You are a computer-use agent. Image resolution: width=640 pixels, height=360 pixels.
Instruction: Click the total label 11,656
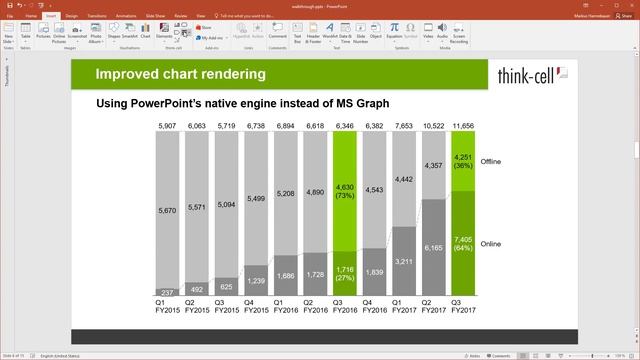click(x=463, y=126)
